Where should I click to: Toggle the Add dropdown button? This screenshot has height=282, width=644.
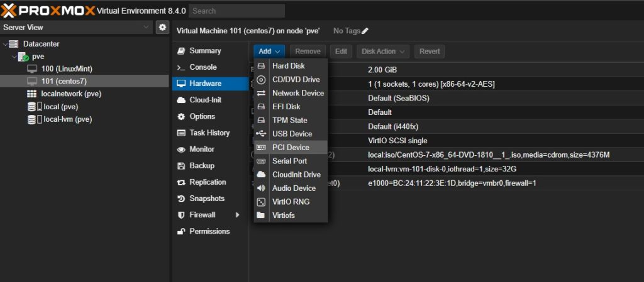pos(269,52)
